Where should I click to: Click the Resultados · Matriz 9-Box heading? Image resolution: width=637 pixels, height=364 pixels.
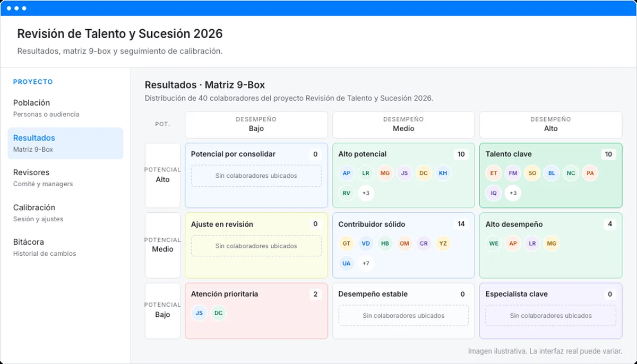(x=205, y=85)
